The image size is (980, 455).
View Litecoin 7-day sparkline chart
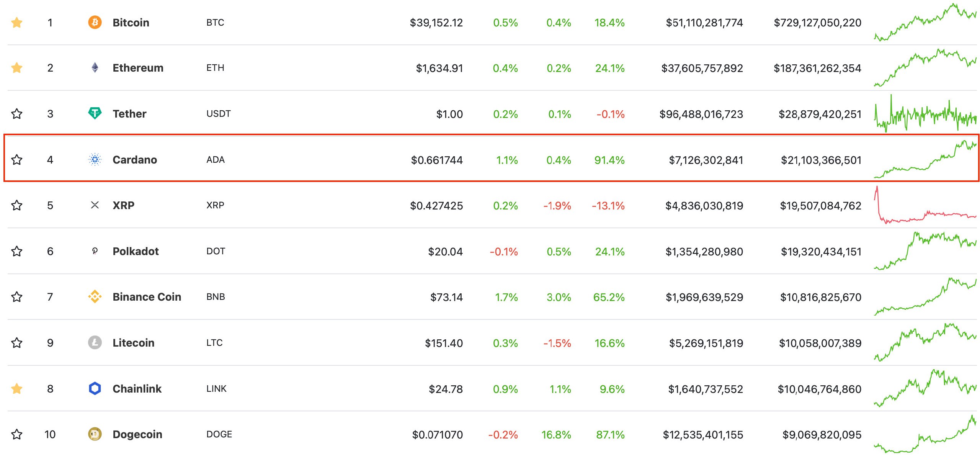(925, 342)
